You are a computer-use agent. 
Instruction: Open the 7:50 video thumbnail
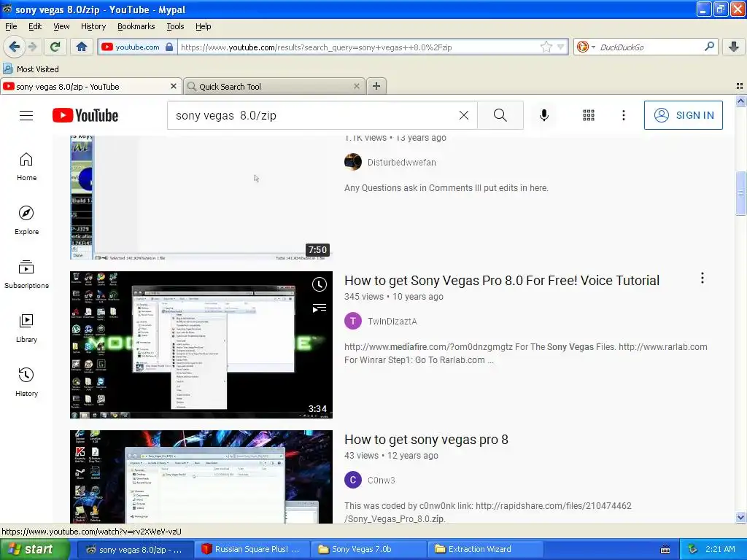pyautogui.click(x=201, y=198)
